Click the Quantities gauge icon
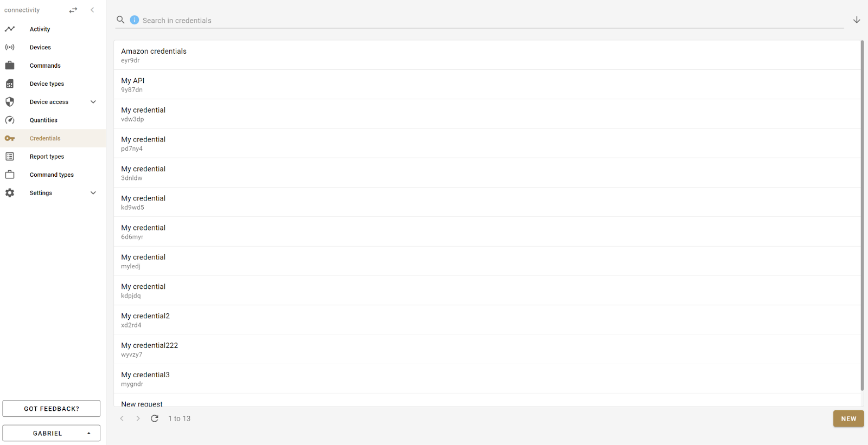Viewport: 868px width, 445px height. click(10, 120)
